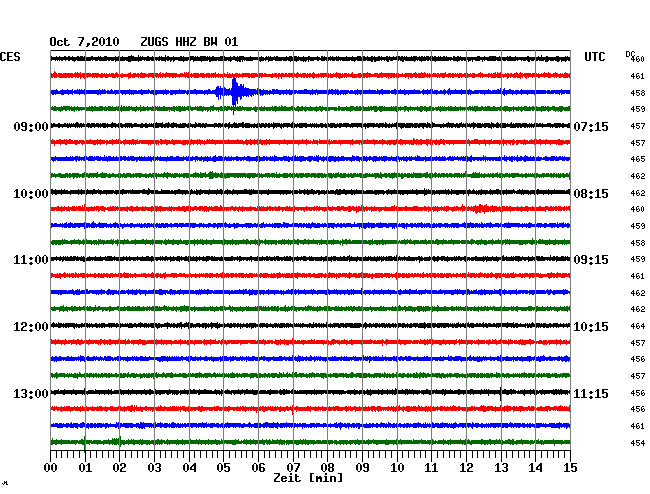650x494 pixels.
Task: Click the "DC" column header
Action: pos(630,54)
